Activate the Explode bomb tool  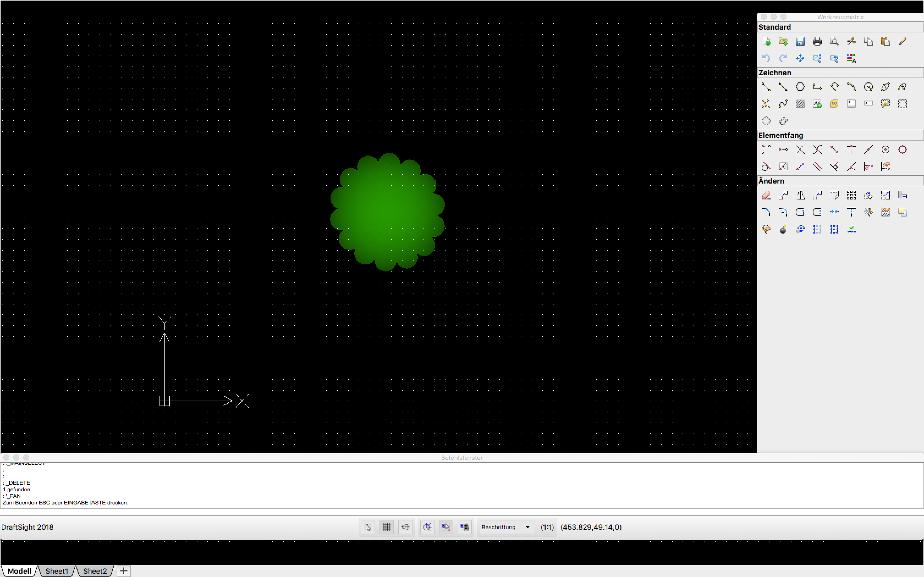pyautogui.click(x=783, y=229)
